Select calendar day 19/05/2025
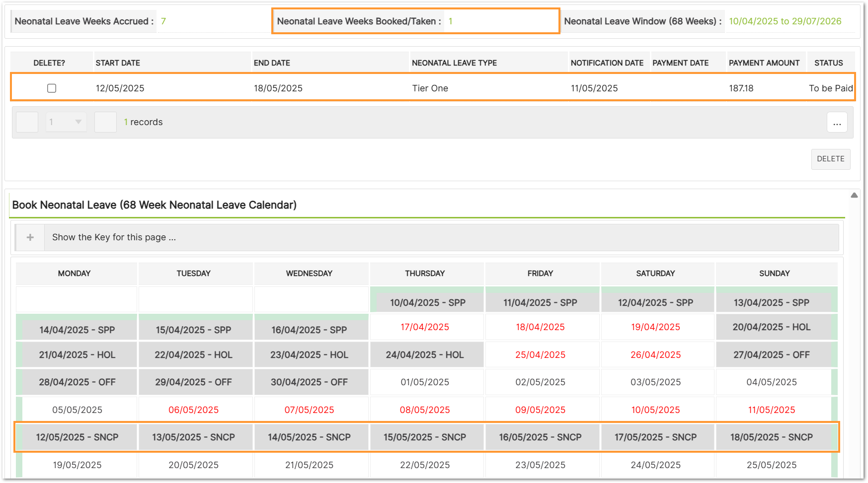 pyautogui.click(x=77, y=465)
